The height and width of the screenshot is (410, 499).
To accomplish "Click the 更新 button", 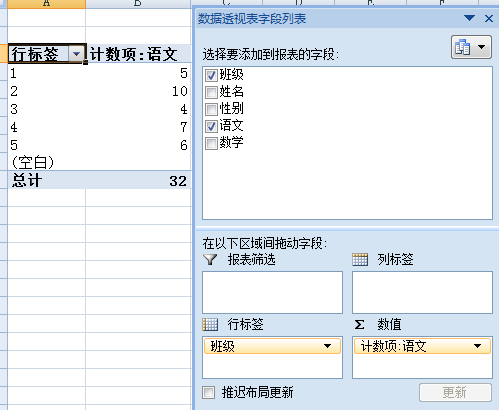I will pyautogui.click(x=455, y=392).
